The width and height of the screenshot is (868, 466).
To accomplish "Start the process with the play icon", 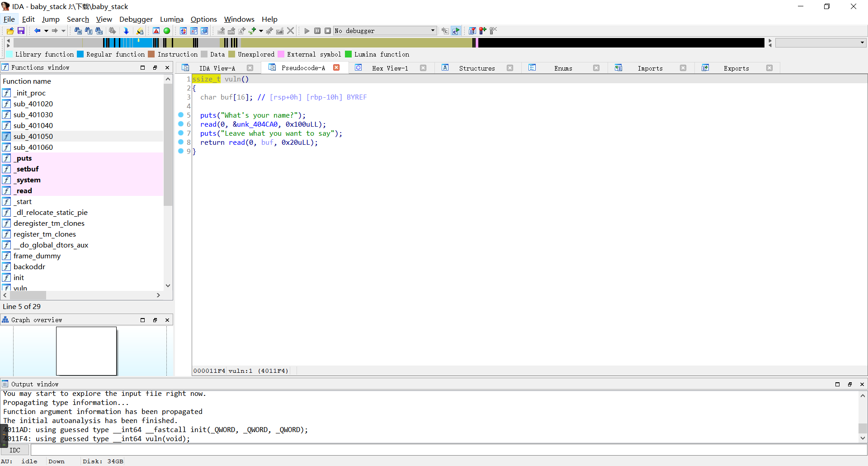I will click(x=307, y=31).
